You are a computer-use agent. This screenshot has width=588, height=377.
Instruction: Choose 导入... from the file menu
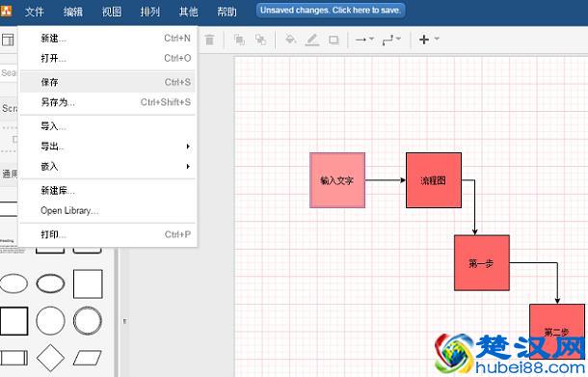(108, 126)
